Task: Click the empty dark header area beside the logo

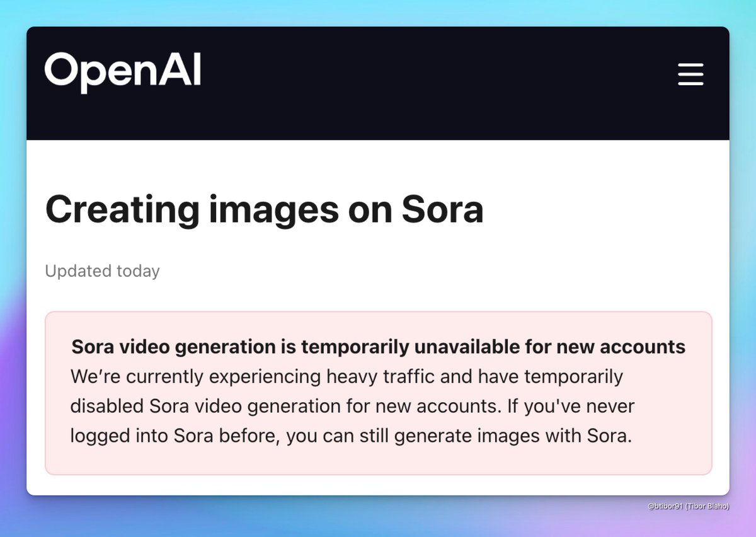Action: coord(428,82)
